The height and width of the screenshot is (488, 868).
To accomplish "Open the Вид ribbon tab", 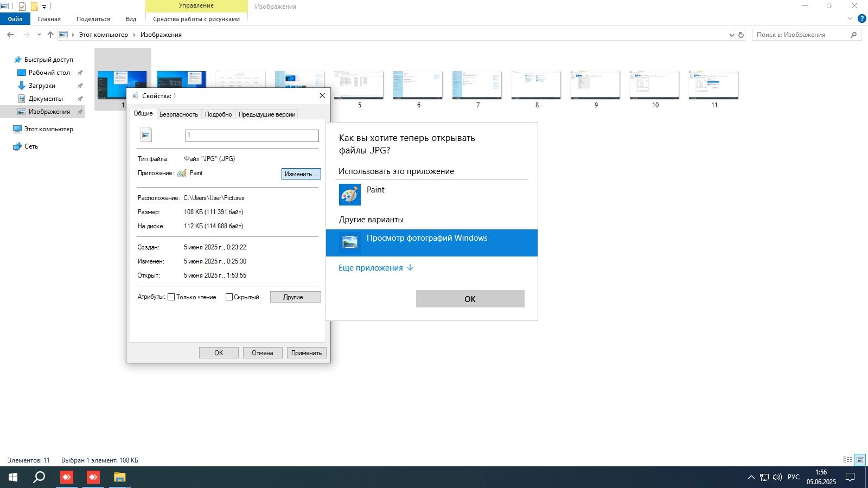I will pos(131,19).
